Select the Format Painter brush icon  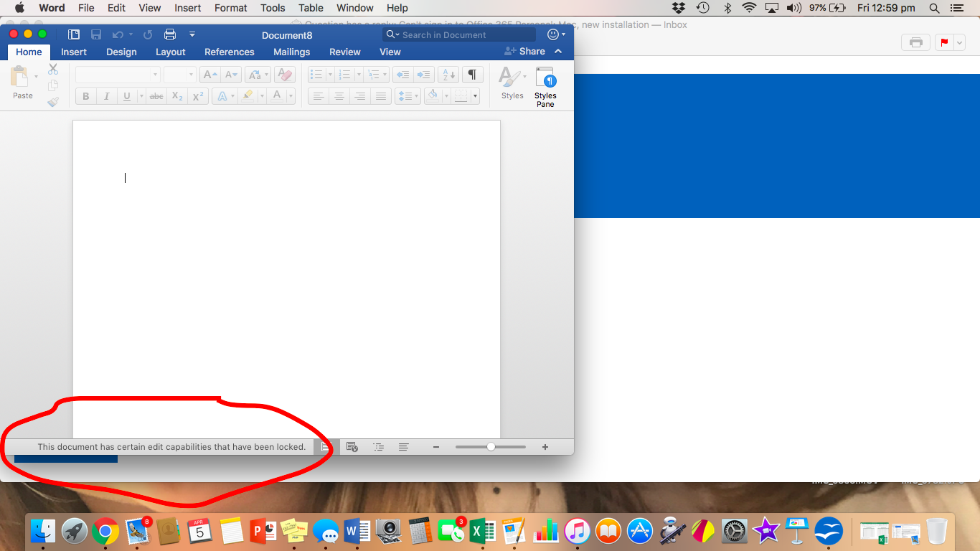point(53,102)
